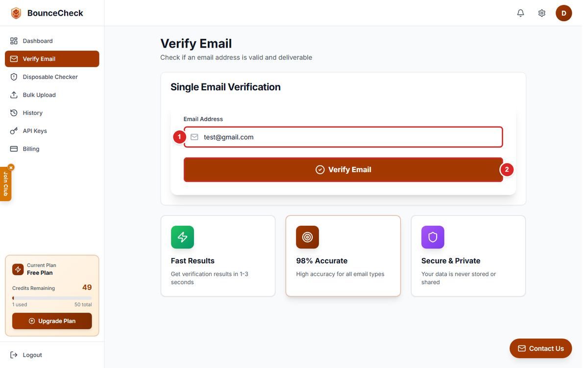Click the Upgrade Plan button
The width and height of the screenshot is (588, 368).
(52, 321)
